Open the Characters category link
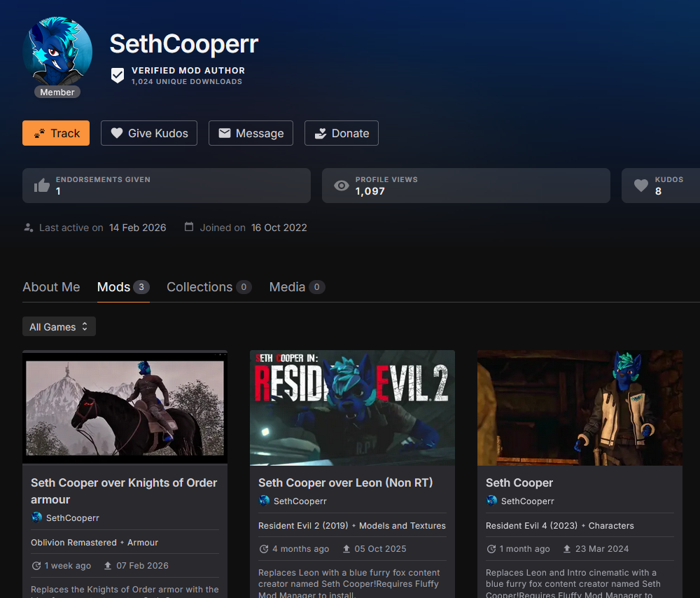 coord(611,526)
